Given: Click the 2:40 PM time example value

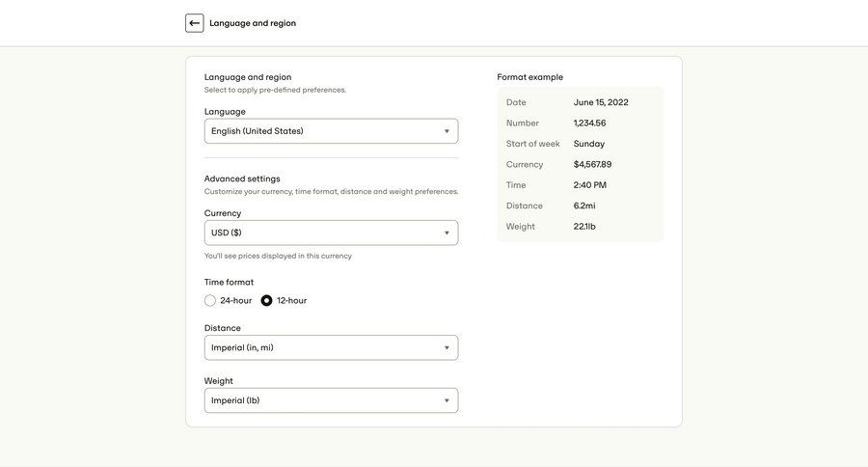Looking at the screenshot, I should (590, 185).
